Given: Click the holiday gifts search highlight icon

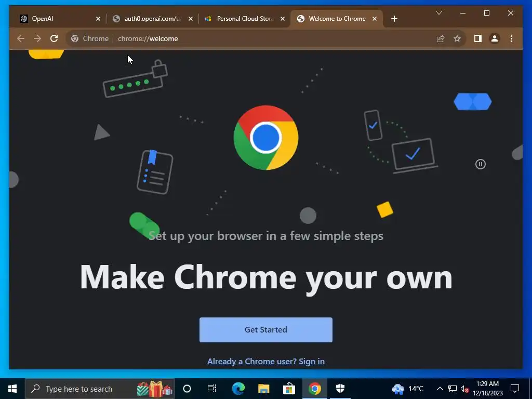Looking at the screenshot, I should [155, 389].
